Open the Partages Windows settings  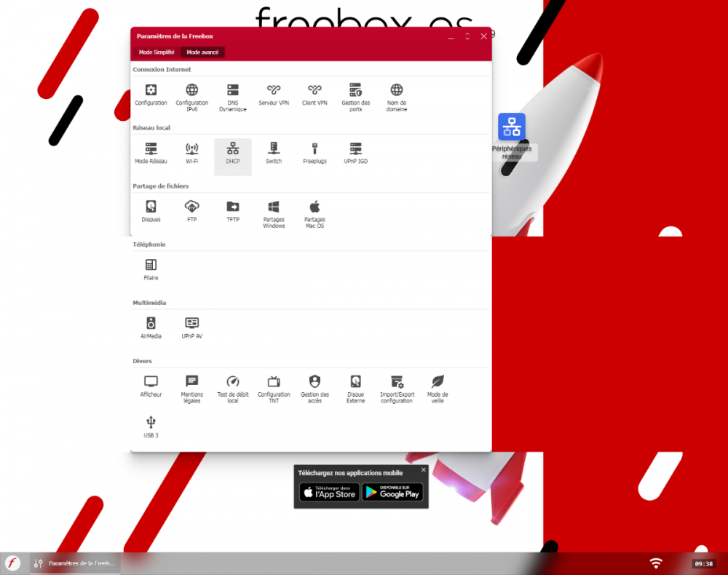pyautogui.click(x=274, y=210)
